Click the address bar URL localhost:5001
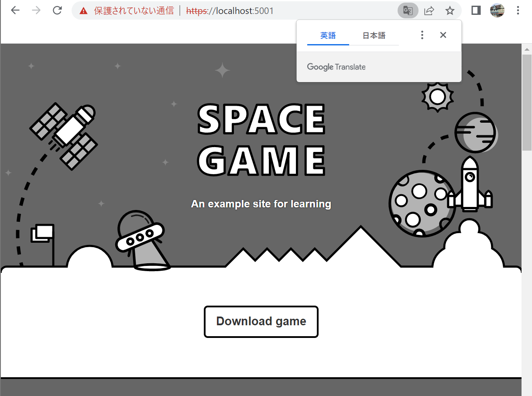The height and width of the screenshot is (396, 532). 230,11
